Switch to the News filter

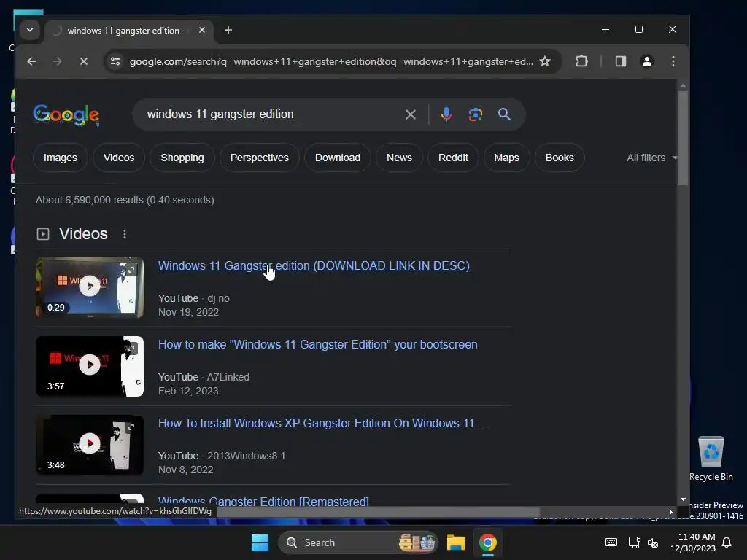pyautogui.click(x=399, y=157)
